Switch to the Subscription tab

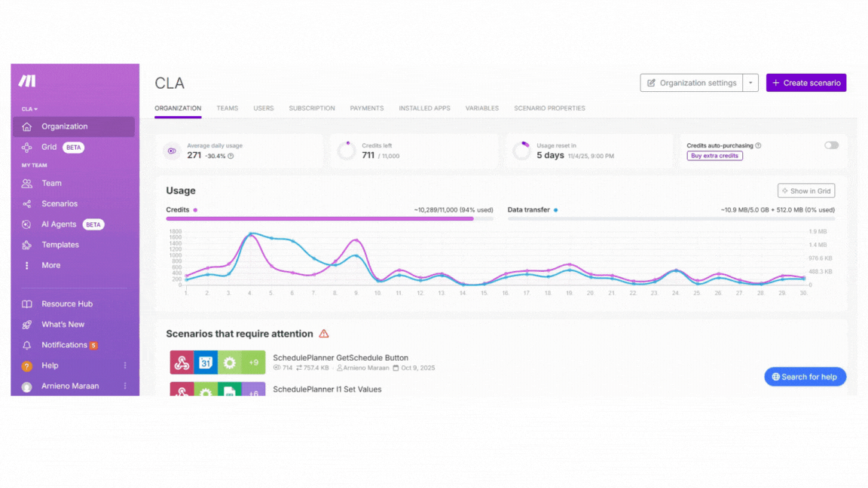tap(311, 108)
